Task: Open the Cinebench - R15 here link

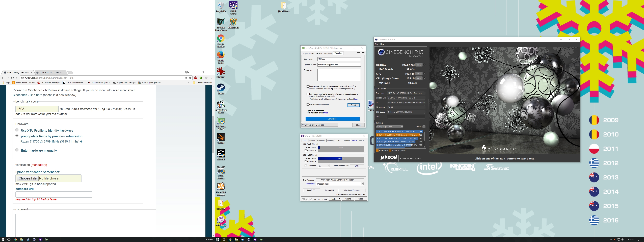Action: (28, 95)
